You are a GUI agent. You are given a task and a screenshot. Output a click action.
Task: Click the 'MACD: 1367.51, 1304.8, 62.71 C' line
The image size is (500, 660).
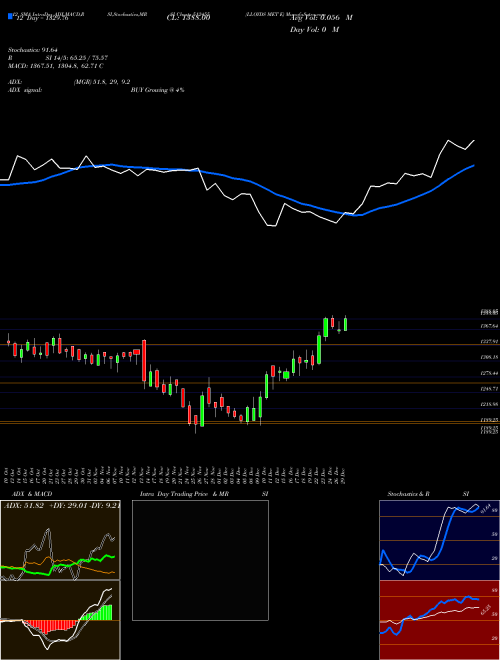click(x=56, y=66)
